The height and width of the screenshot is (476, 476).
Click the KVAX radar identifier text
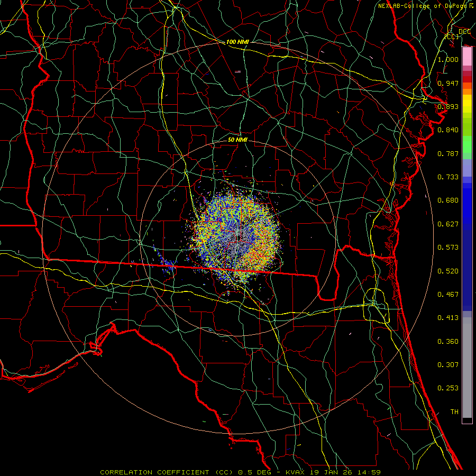point(295,472)
